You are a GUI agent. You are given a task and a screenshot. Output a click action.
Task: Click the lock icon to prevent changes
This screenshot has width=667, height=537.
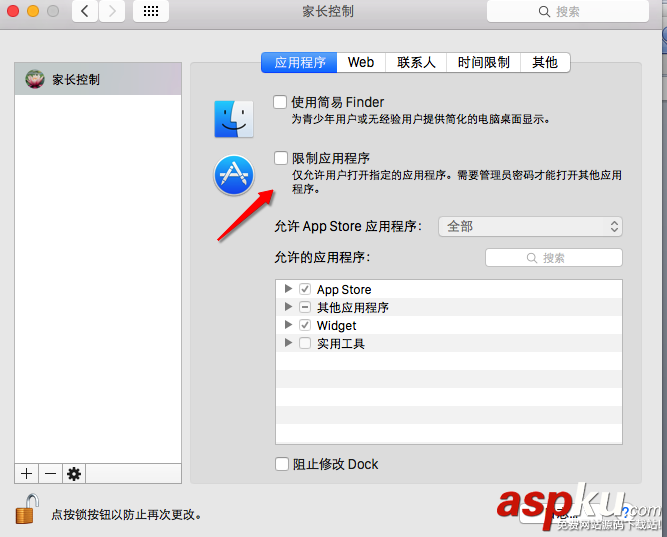tap(28, 509)
